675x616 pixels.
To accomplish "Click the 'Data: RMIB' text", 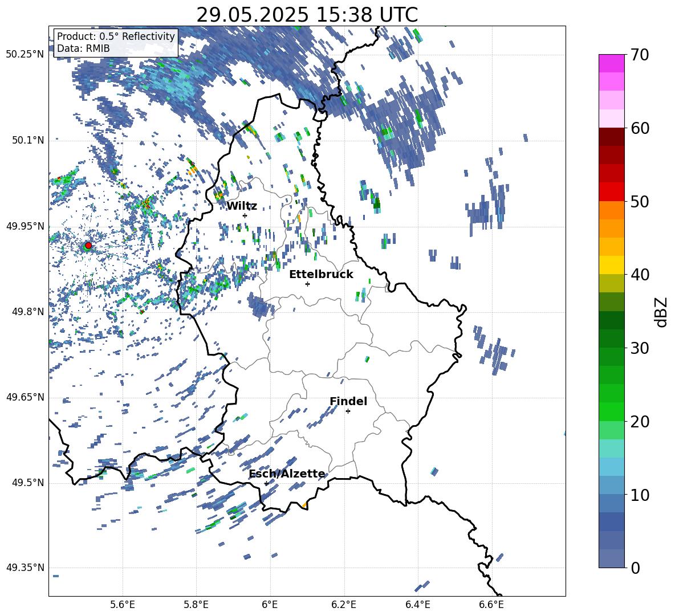I will [x=83, y=48].
